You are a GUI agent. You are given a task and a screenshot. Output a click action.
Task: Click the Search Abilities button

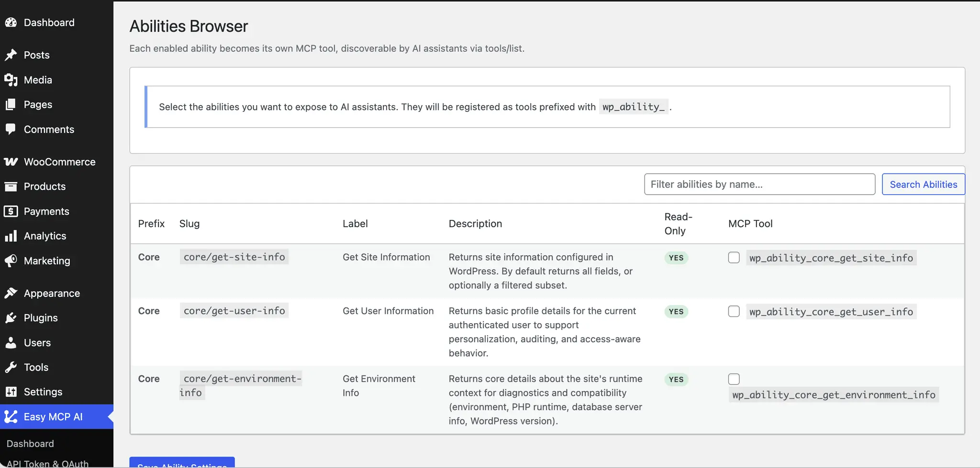pyautogui.click(x=923, y=185)
